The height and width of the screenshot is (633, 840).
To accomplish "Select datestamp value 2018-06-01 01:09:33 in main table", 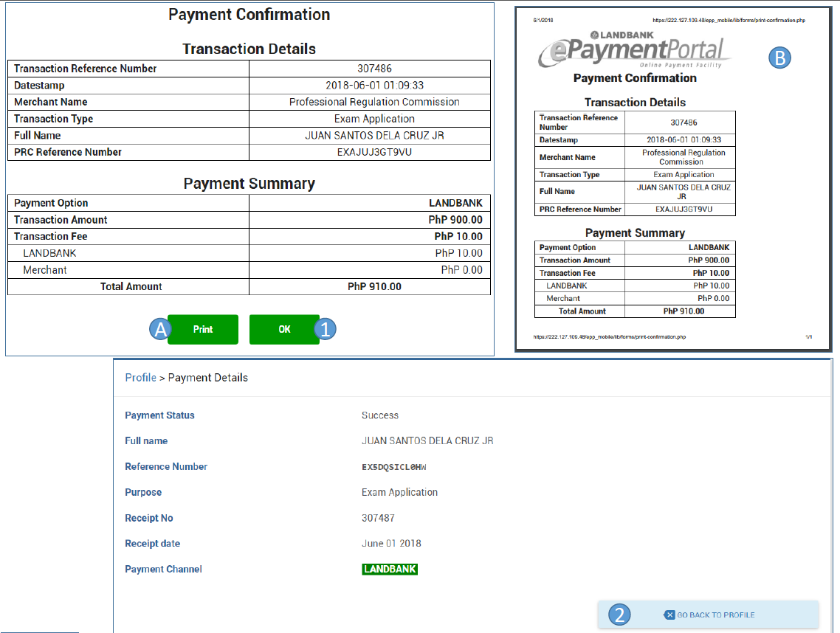I will 374,85.
